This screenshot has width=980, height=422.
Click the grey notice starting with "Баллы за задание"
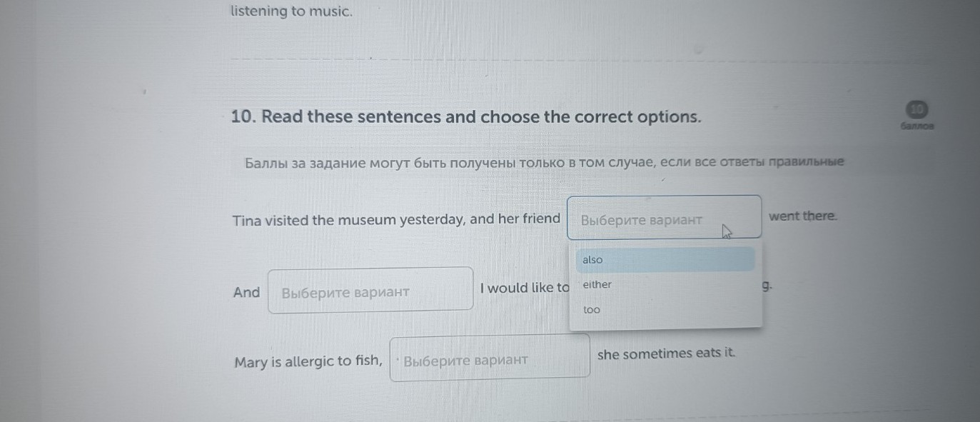(544, 164)
